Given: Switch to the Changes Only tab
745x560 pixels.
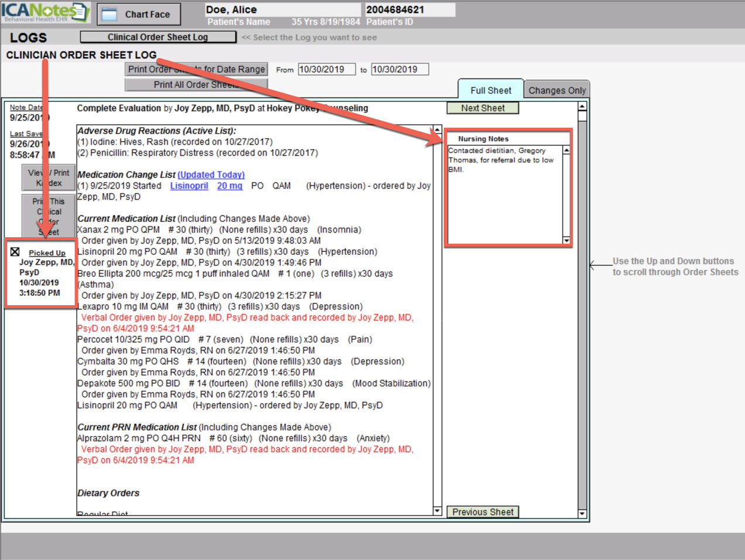Looking at the screenshot, I should coord(556,90).
